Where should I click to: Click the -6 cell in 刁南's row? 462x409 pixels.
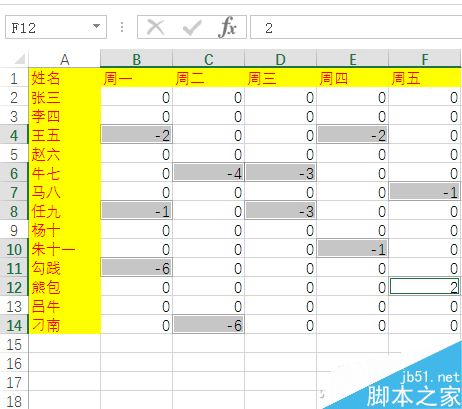coord(208,325)
